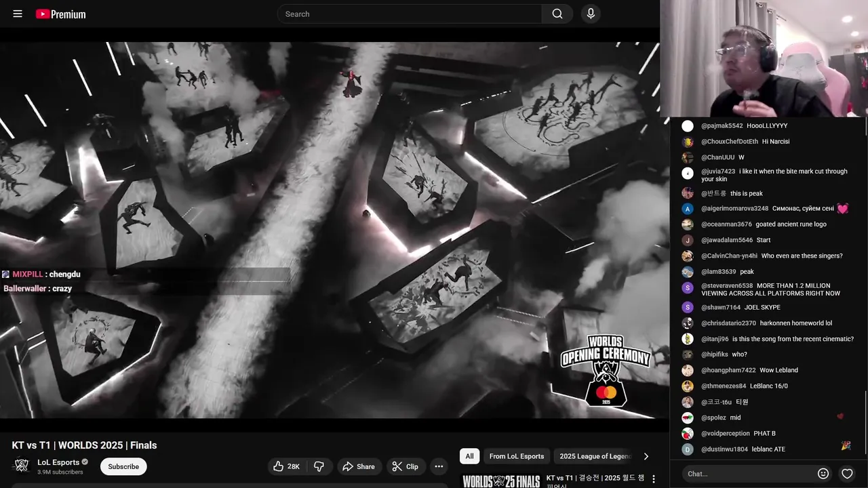Viewport: 868px width, 488px height.
Task: Click 'goated ancient rune logo' message
Action: [791, 224]
